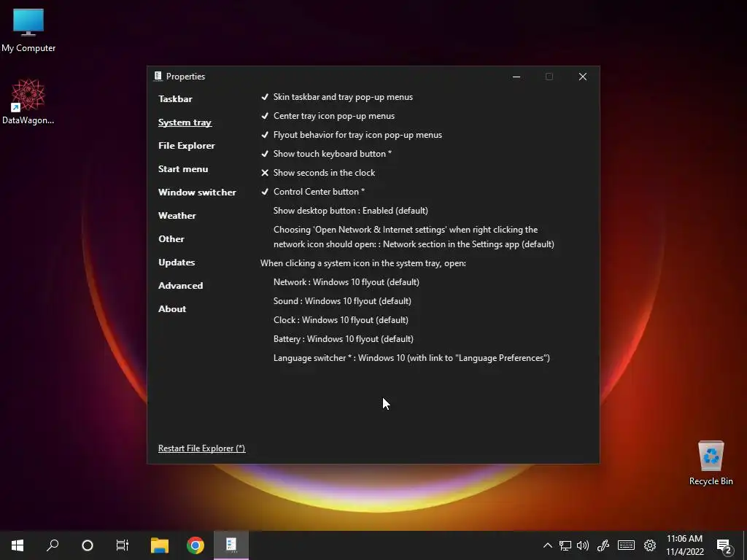Click 'When clicking a system icon' heading text
The width and height of the screenshot is (747, 560).
pyautogui.click(x=363, y=262)
